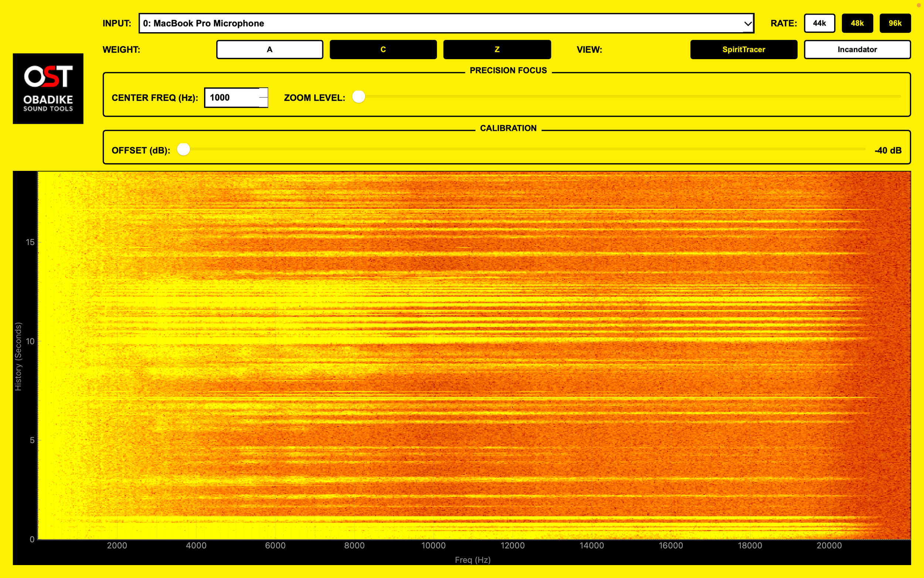Decrement center frequency with stepper down arrow
Viewport: 924px width, 578px height.
264,102
